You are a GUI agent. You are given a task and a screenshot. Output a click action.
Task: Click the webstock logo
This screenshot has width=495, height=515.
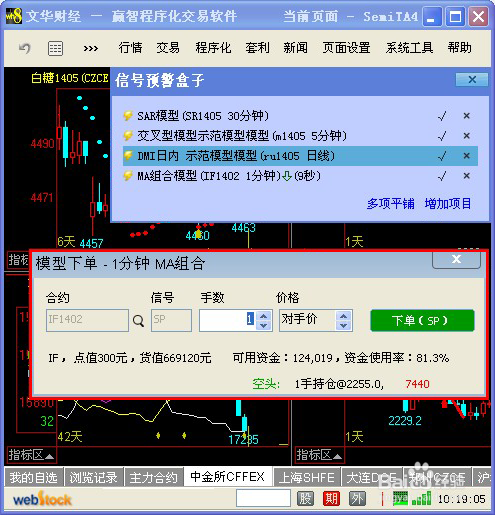pyautogui.click(x=42, y=499)
